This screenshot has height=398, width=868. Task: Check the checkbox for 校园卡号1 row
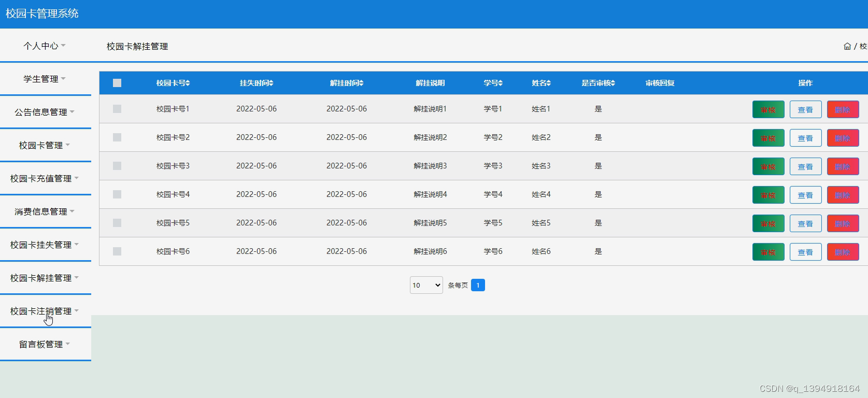point(117,109)
